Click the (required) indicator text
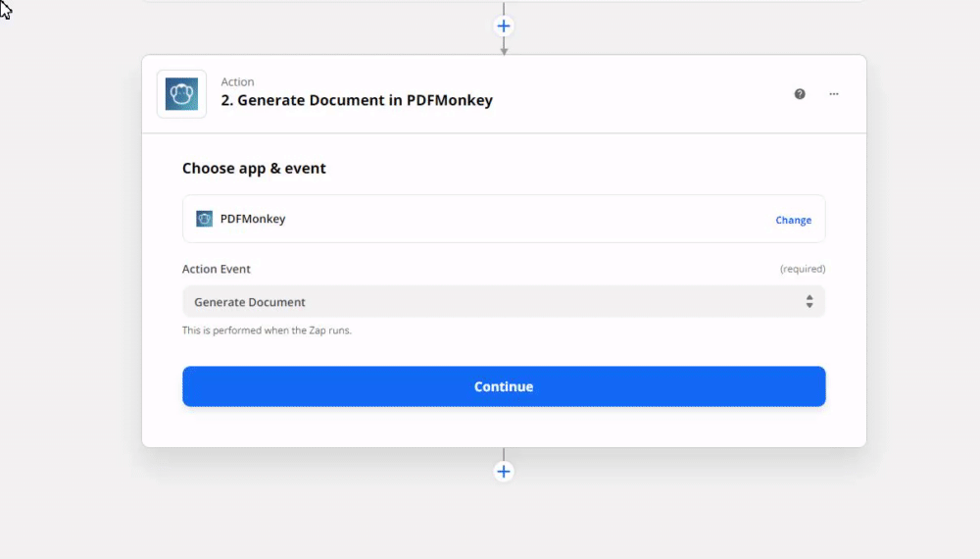 (803, 269)
